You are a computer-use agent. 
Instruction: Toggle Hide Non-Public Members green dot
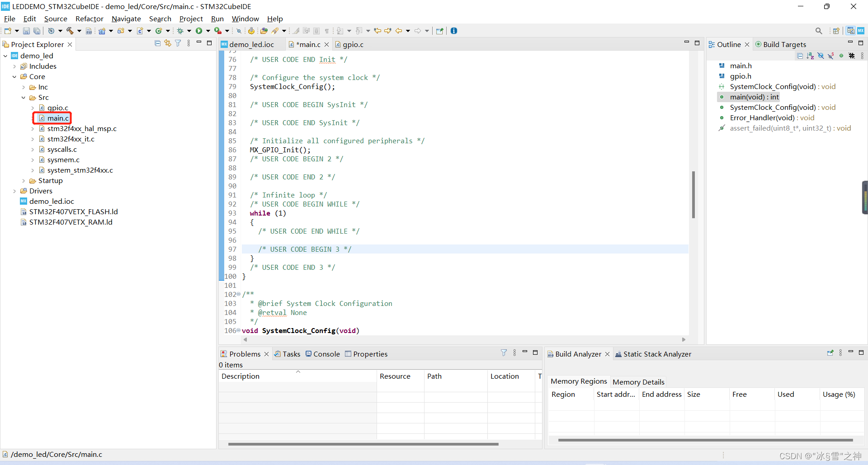(x=841, y=56)
